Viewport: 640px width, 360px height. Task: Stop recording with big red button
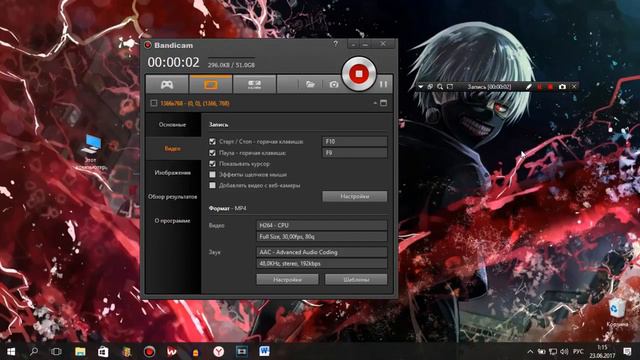tap(359, 74)
